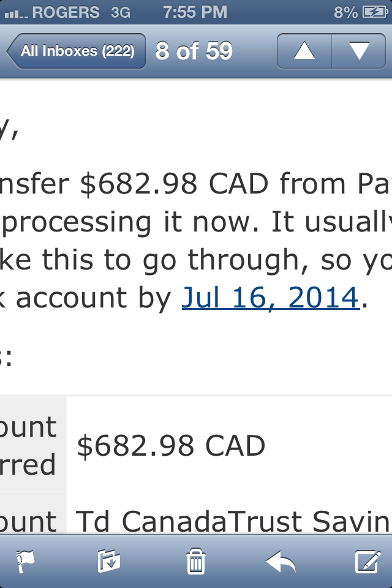Tap the paragraph line 'processing it now'
Image resolution: width=392 pixels, height=588 pixels.
tap(196, 223)
